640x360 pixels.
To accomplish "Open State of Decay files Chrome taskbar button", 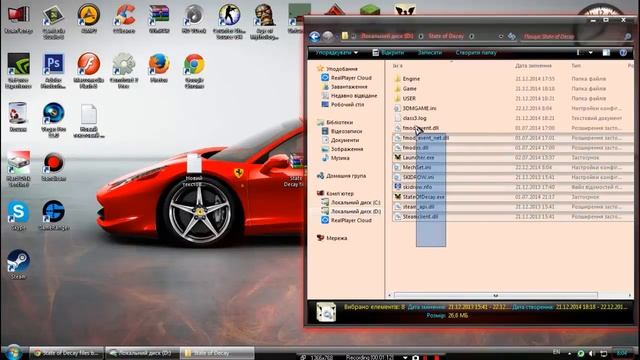I will click(x=67, y=353).
